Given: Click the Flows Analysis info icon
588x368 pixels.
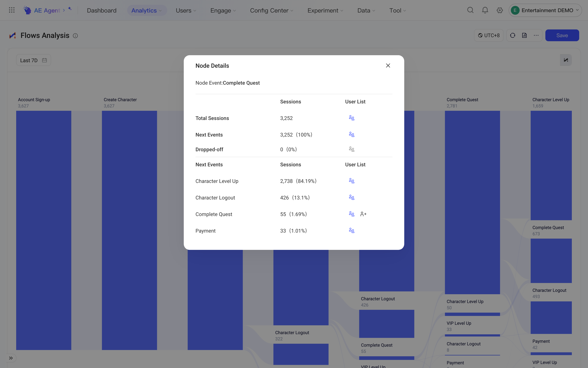Looking at the screenshot, I should (x=75, y=36).
